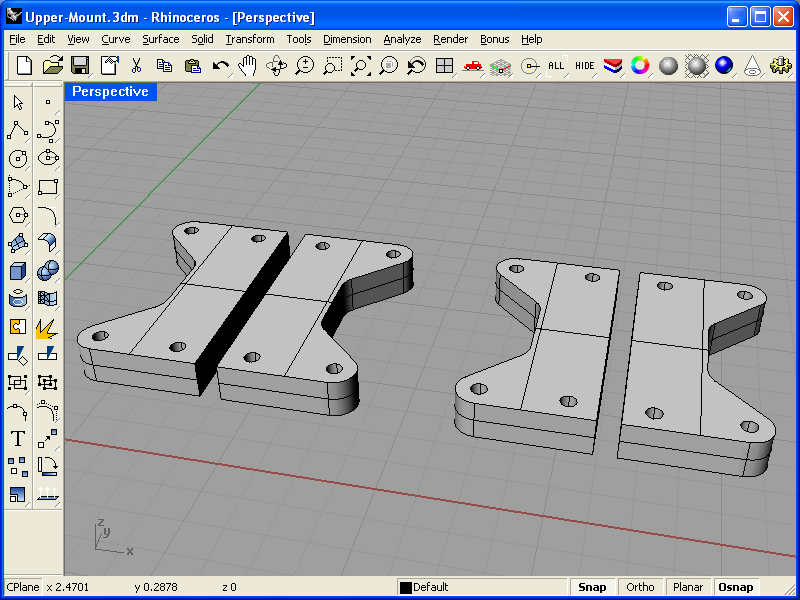Viewport: 800px width, 600px height.
Task: Open the color wheel icon
Action: [x=641, y=65]
